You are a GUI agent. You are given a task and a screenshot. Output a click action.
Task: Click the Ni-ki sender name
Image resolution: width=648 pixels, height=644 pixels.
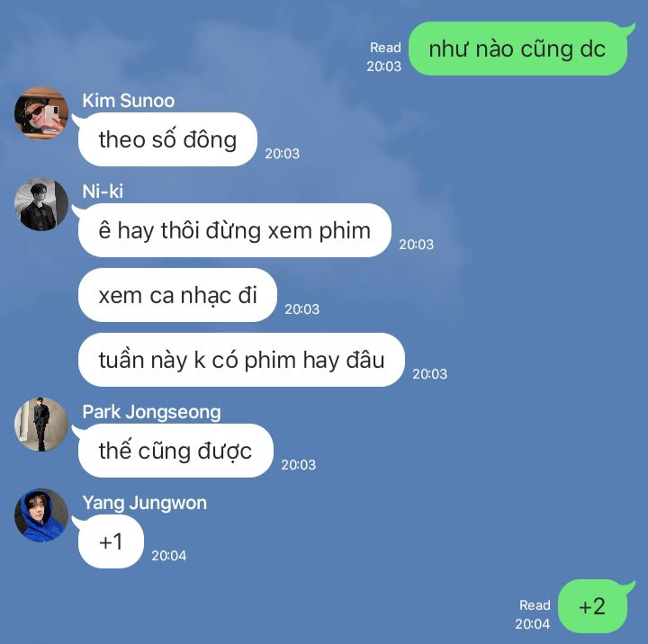[x=103, y=192]
